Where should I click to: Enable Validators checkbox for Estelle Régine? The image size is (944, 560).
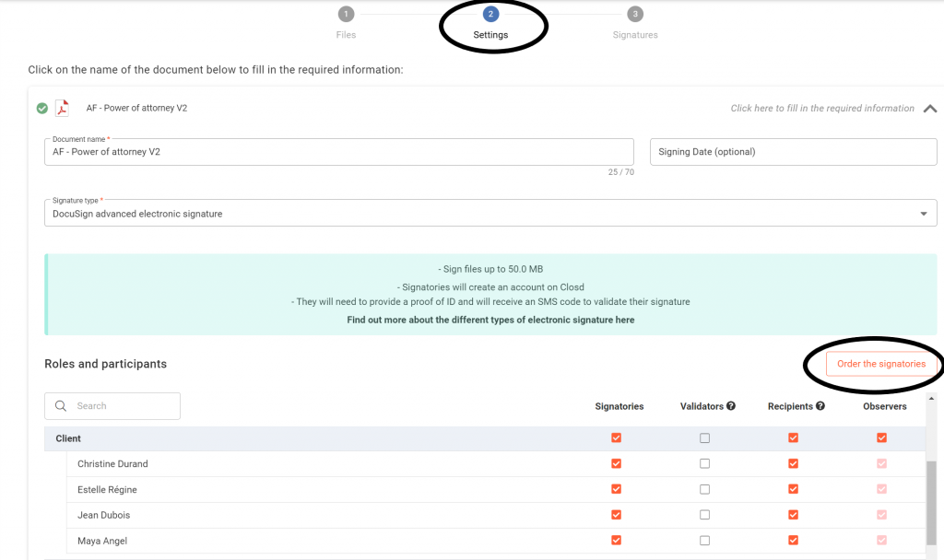coord(704,490)
